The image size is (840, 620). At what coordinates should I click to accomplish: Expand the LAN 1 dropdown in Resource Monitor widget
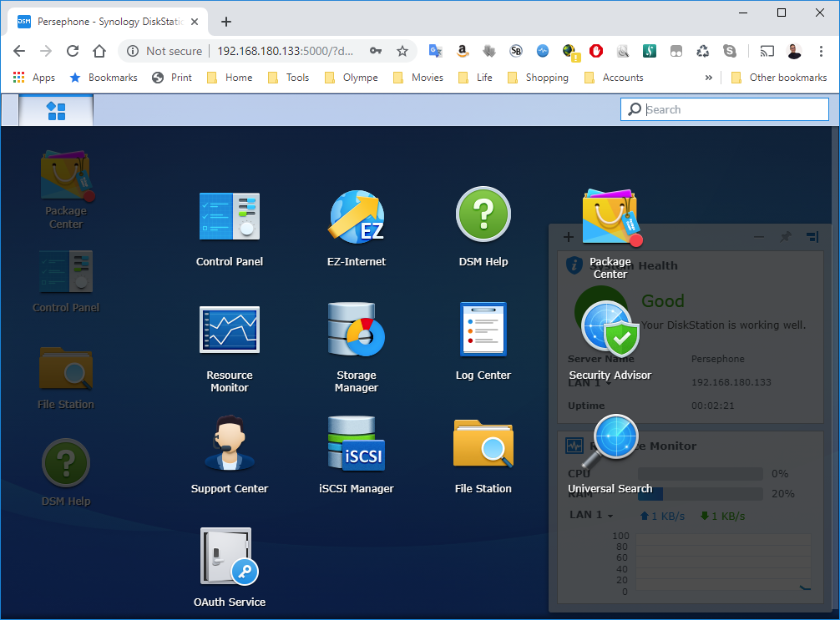[591, 515]
